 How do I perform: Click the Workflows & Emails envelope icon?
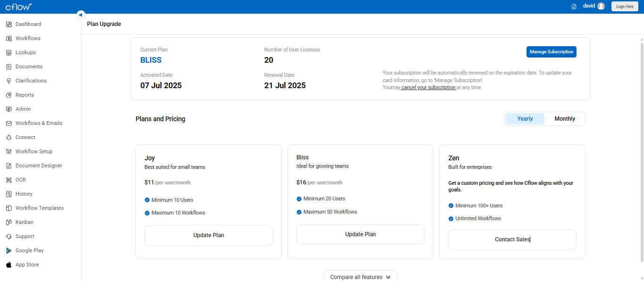(x=8, y=123)
